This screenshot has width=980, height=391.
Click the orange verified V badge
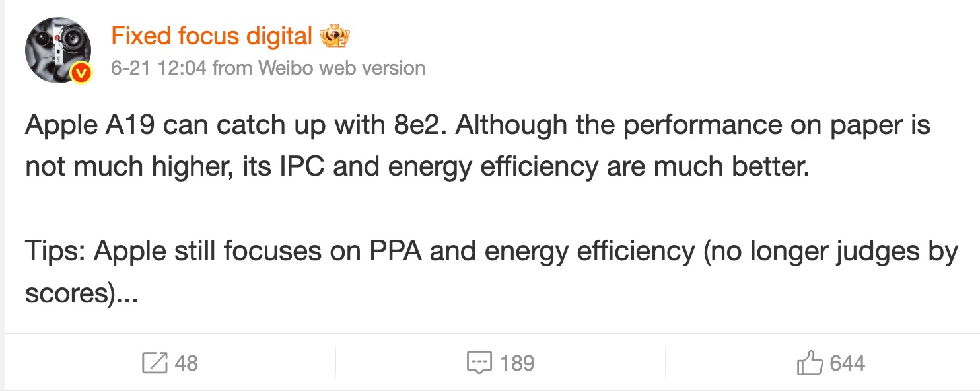point(81,72)
